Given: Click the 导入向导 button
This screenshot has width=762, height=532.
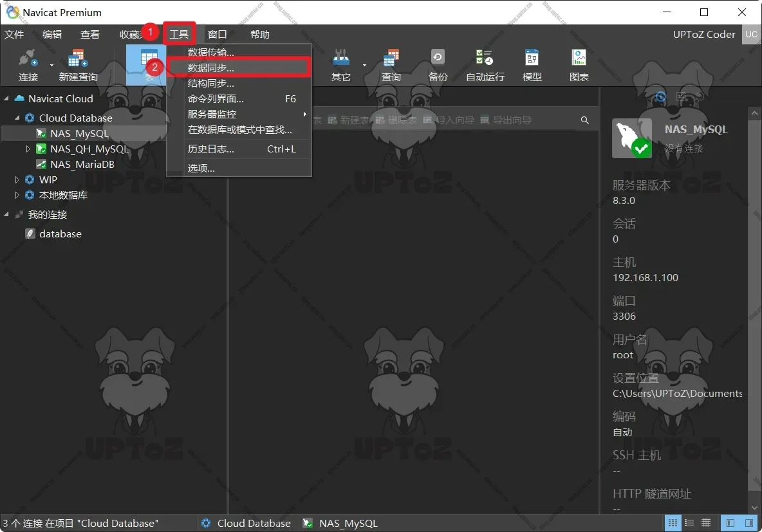Looking at the screenshot, I should [x=449, y=120].
